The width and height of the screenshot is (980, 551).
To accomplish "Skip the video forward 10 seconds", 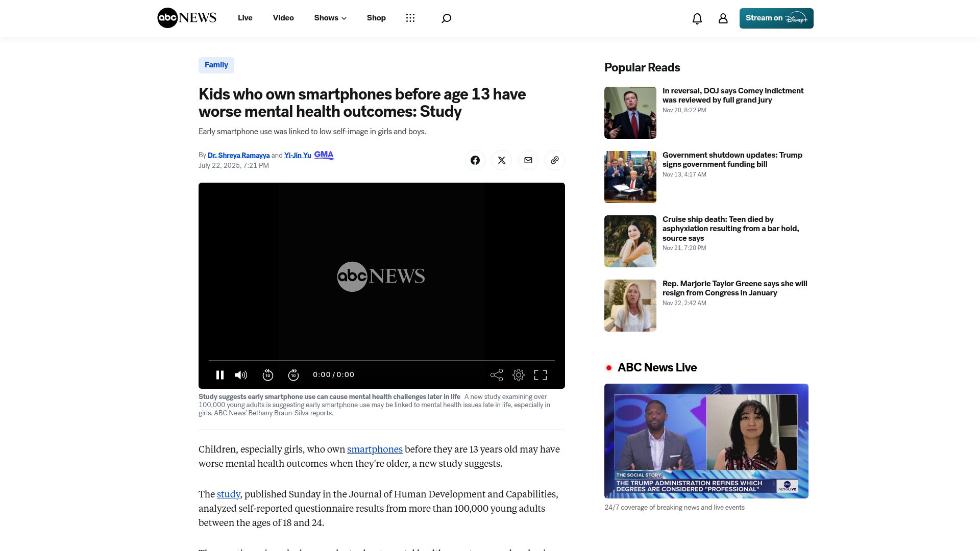I will (x=293, y=375).
